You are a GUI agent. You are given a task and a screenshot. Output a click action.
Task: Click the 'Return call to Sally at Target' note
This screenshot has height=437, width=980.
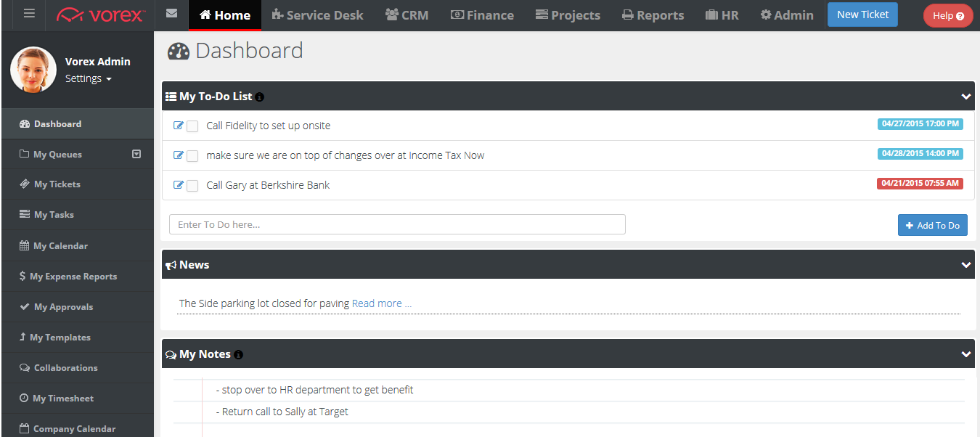click(282, 412)
